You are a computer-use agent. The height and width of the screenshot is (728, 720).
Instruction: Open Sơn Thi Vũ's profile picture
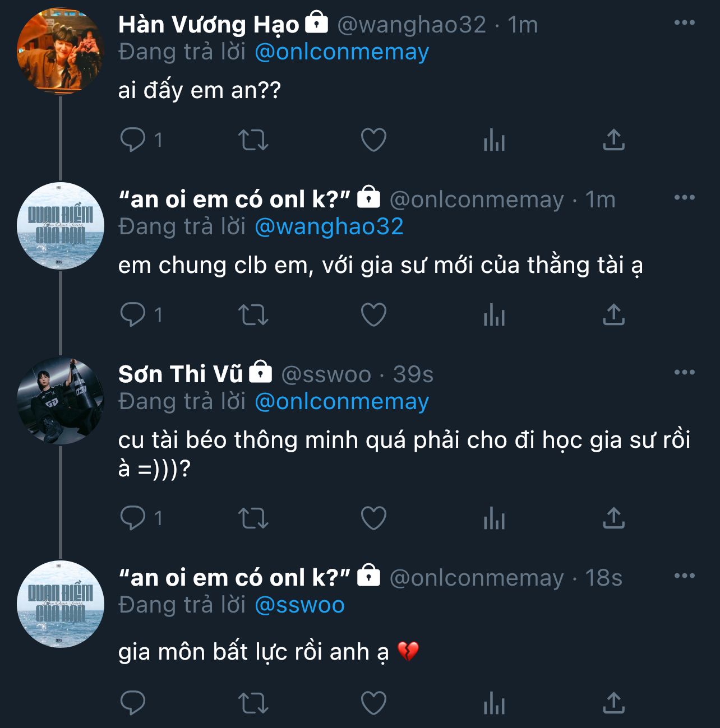point(61,400)
